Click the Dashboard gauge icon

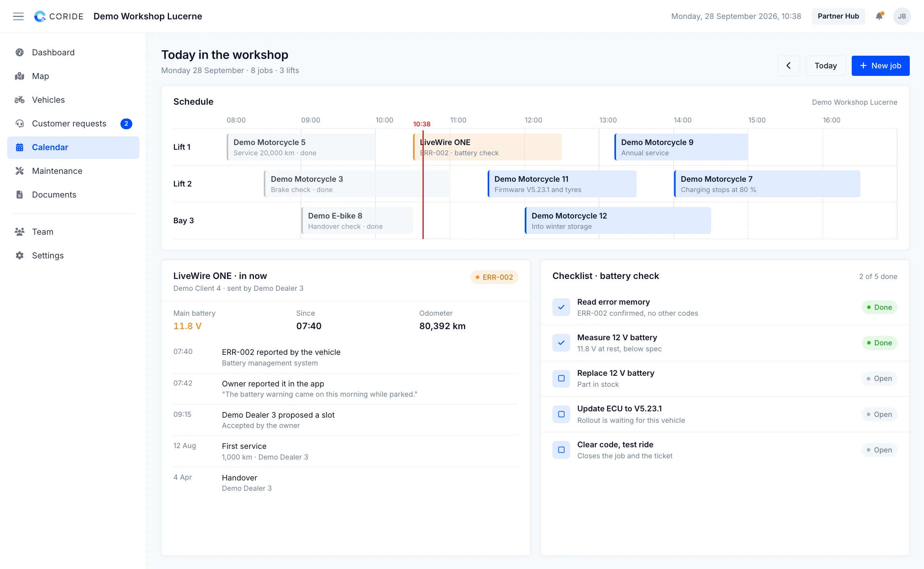[20, 53]
